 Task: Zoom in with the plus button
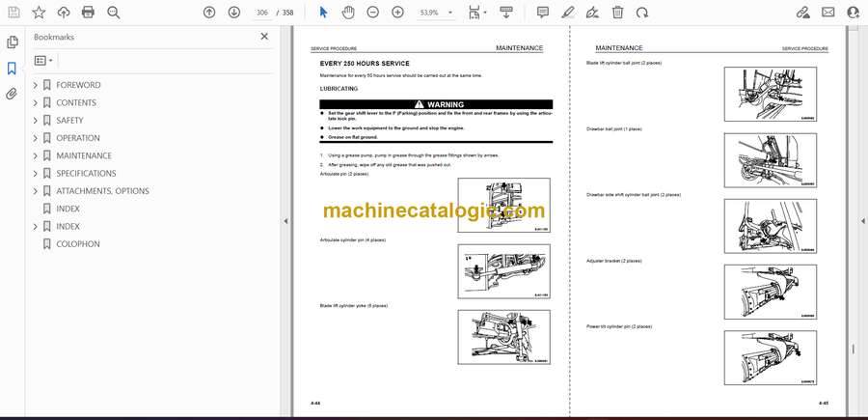(x=397, y=13)
